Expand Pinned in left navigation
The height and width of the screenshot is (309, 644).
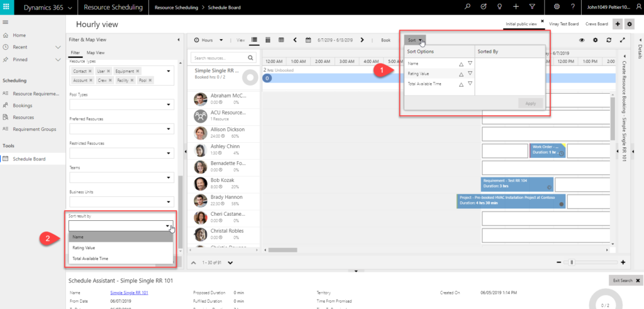point(58,60)
